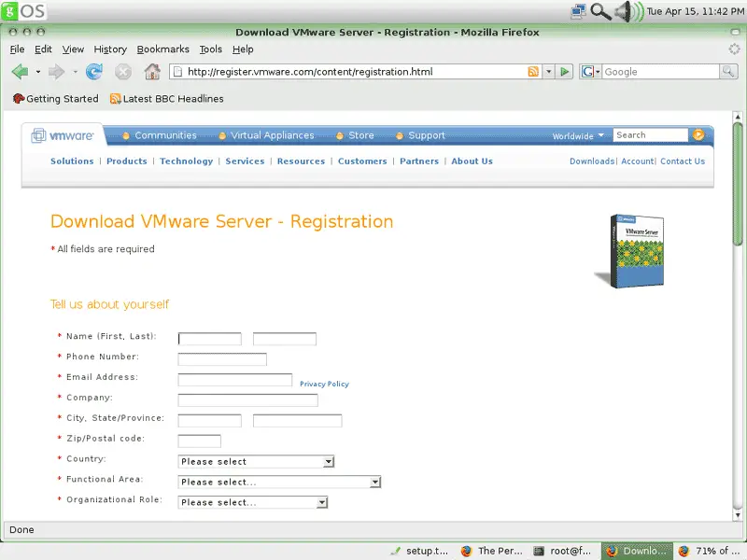Click the Zip/Postal code field

pos(199,441)
